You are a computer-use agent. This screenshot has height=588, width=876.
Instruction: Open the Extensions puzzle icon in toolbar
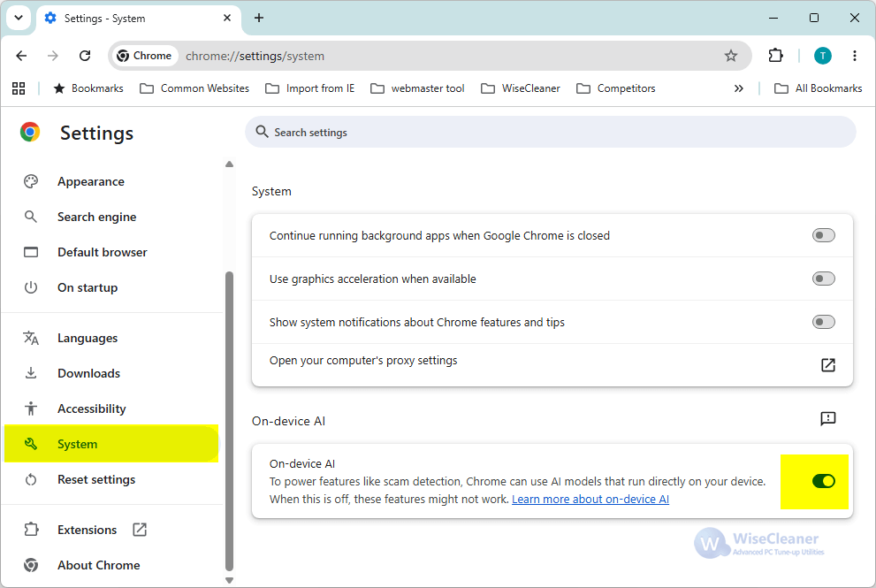775,56
